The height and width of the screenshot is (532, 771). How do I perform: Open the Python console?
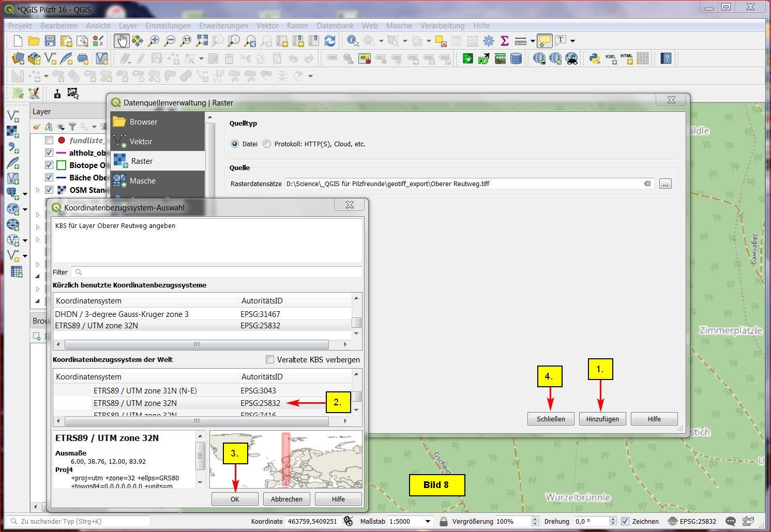[595, 58]
